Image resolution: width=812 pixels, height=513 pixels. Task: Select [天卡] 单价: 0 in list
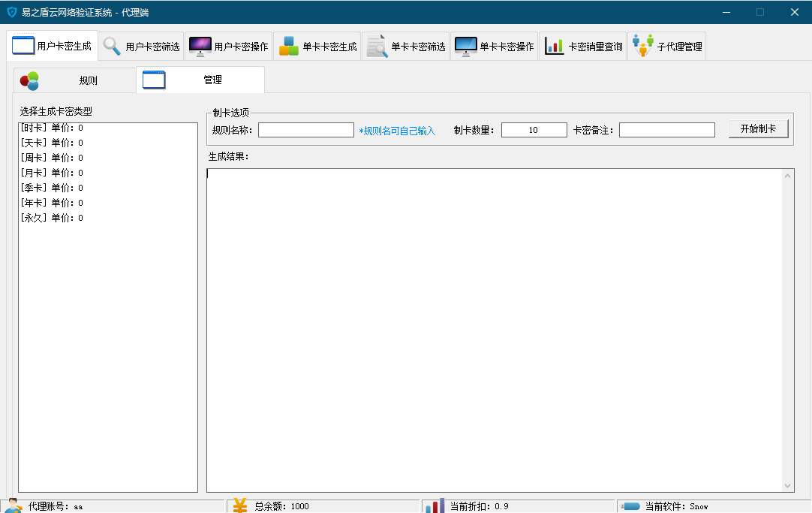[x=108, y=143]
